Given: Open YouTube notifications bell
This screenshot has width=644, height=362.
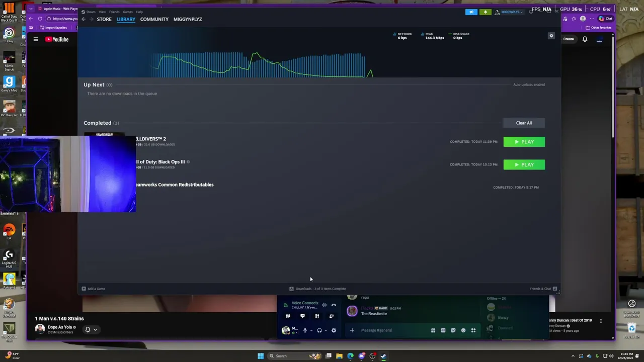Looking at the screenshot, I should coord(585,39).
